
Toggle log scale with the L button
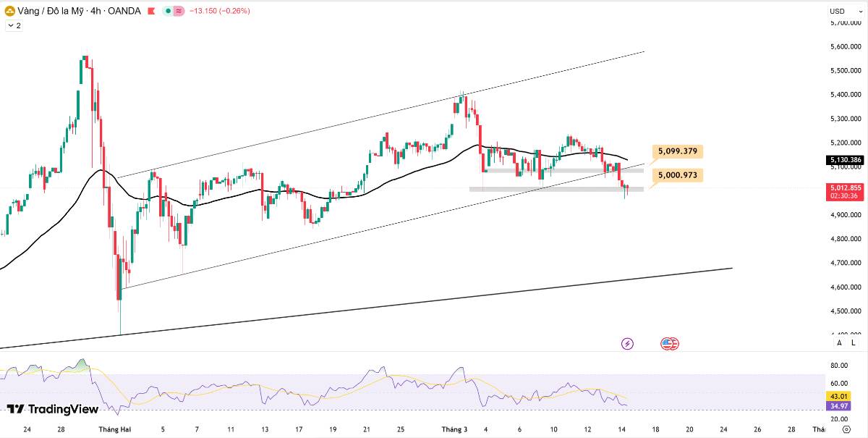tap(853, 343)
